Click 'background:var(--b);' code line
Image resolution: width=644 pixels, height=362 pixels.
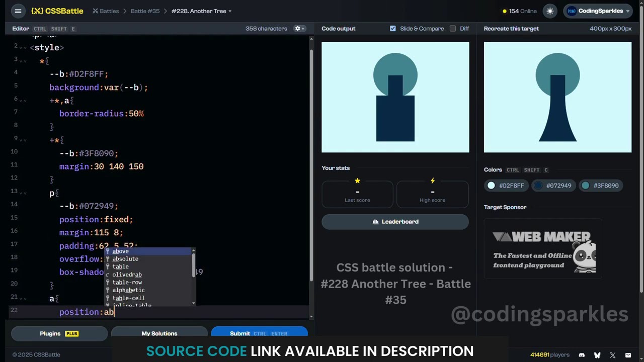(99, 87)
